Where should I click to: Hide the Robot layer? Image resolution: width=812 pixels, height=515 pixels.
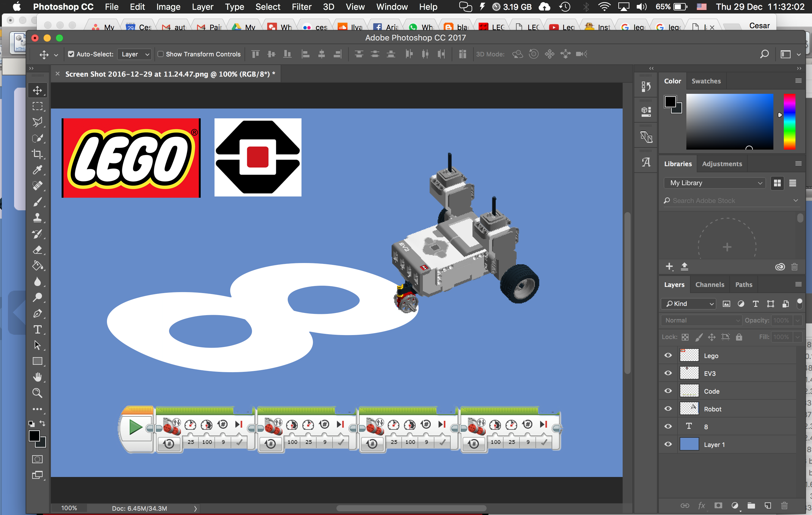click(x=668, y=409)
